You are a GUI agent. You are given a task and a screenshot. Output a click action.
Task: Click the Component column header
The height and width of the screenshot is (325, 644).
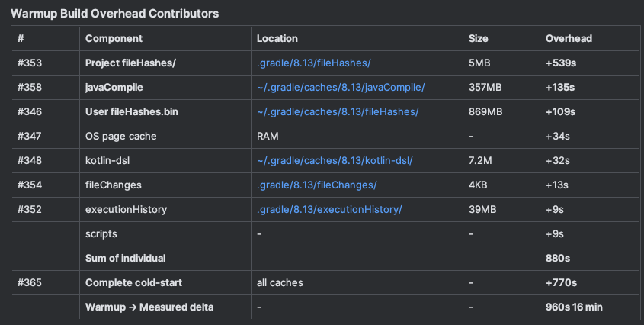pyautogui.click(x=114, y=38)
